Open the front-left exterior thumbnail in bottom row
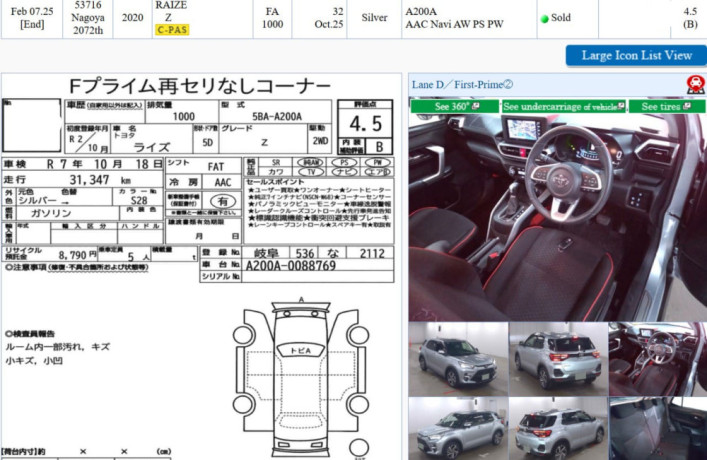707x460 pixels. point(458,429)
